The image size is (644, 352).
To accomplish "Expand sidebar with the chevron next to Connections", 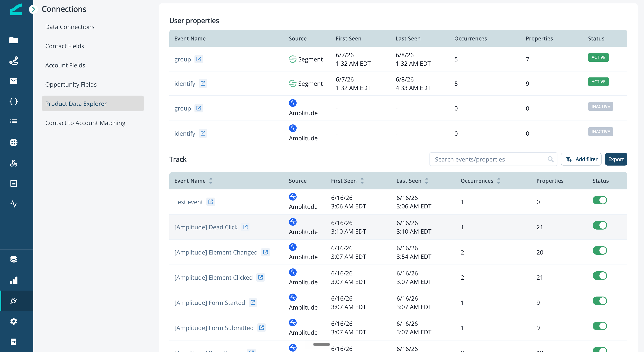I will coord(33,9).
